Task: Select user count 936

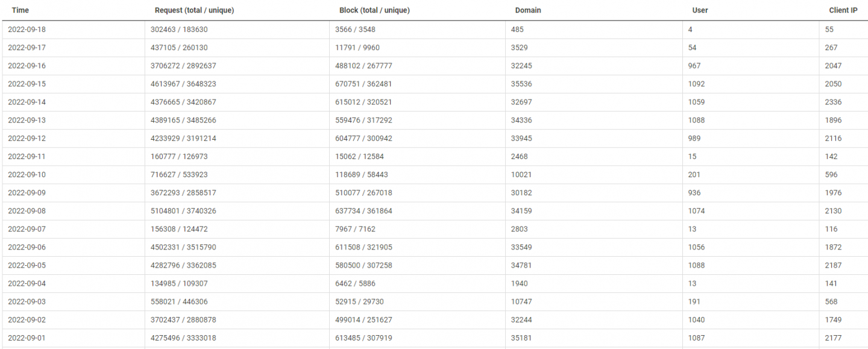Action: (694, 193)
